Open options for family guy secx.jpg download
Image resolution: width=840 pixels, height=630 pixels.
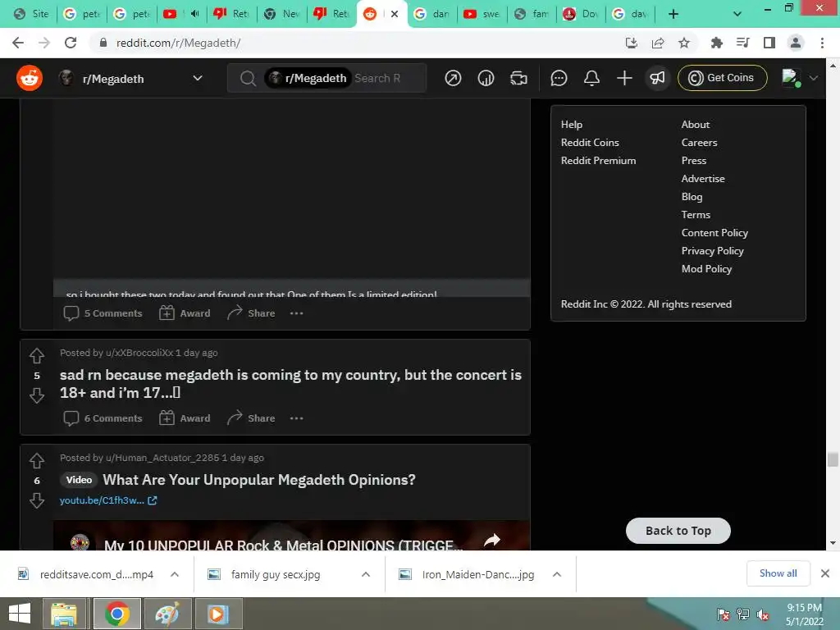click(366, 574)
